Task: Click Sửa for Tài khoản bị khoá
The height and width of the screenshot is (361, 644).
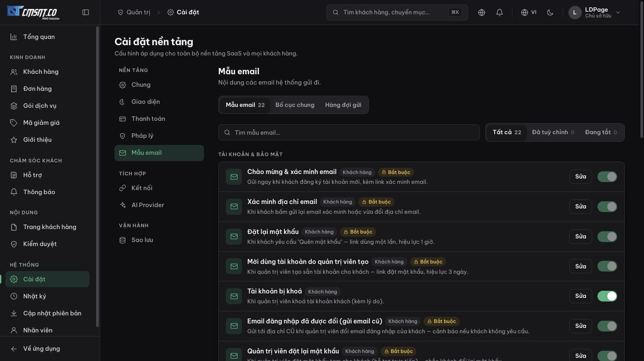Action: coord(580,296)
